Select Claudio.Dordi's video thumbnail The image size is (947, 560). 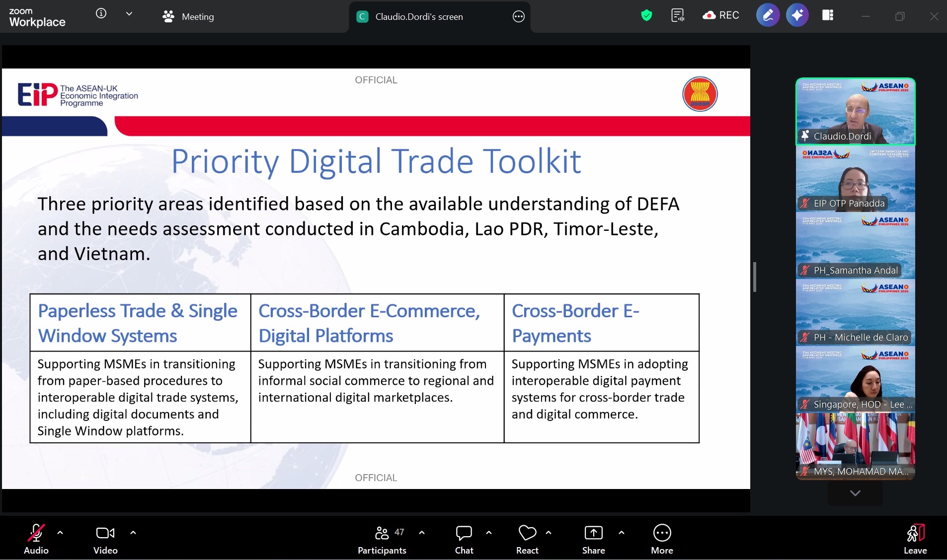(856, 111)
